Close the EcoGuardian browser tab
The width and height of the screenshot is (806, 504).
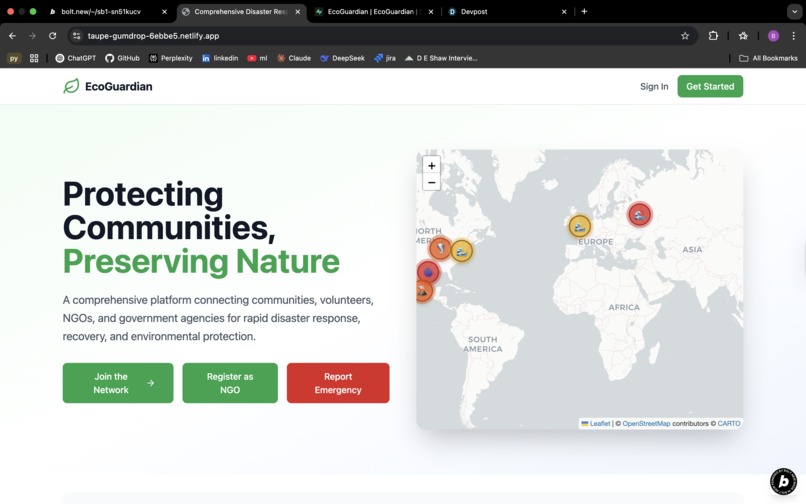tap(431, 11)
